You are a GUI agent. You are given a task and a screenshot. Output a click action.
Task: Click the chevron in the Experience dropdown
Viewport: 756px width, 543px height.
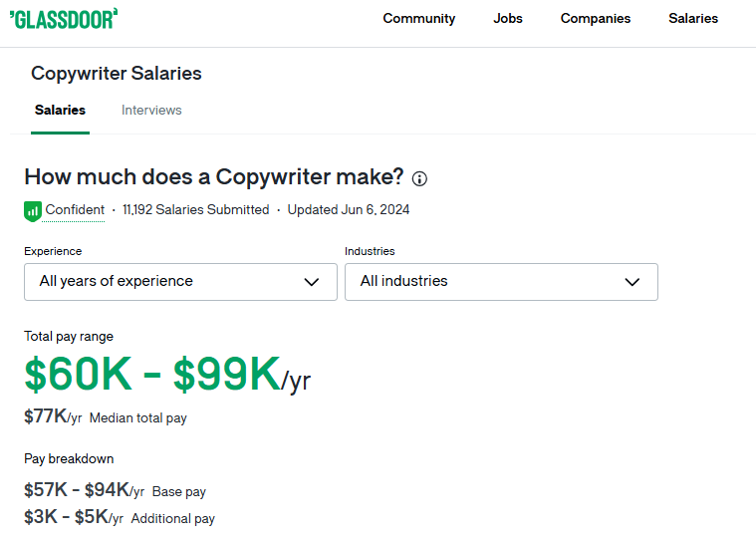point(312,282)
